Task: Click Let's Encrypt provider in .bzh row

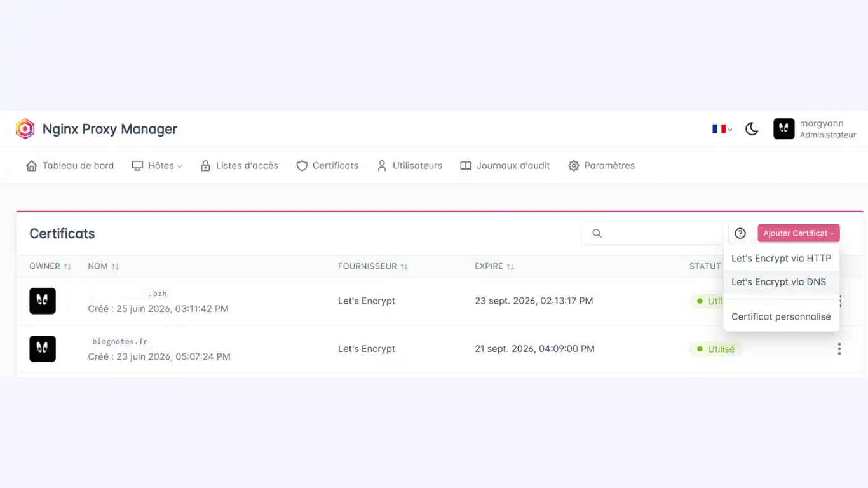Action: (367, 301)
